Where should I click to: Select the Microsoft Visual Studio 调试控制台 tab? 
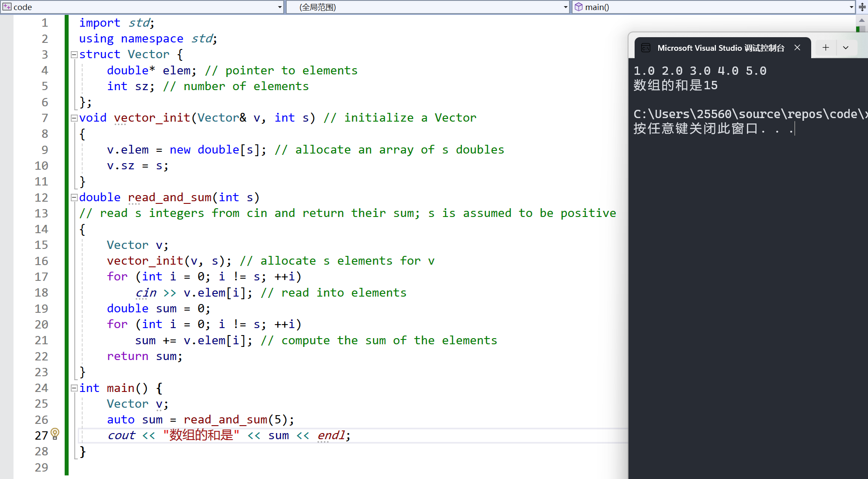click(x=721, y=48)
